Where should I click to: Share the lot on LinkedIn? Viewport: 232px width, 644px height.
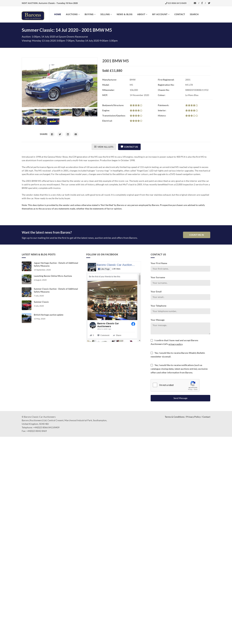click(68, 134)
